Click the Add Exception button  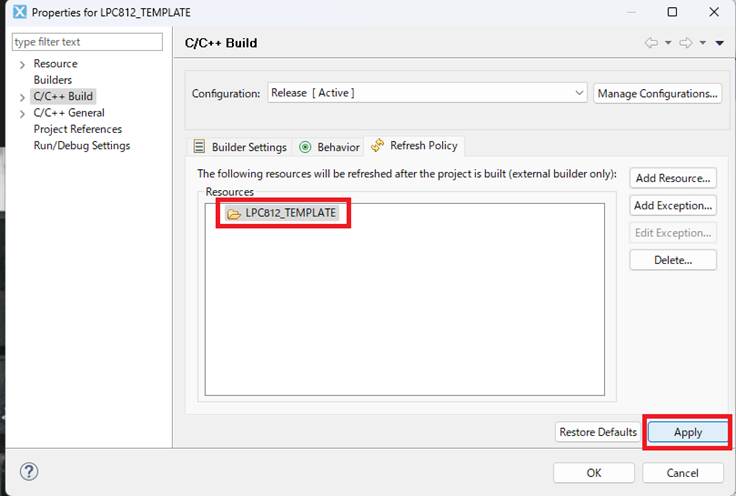coord(673,205)
